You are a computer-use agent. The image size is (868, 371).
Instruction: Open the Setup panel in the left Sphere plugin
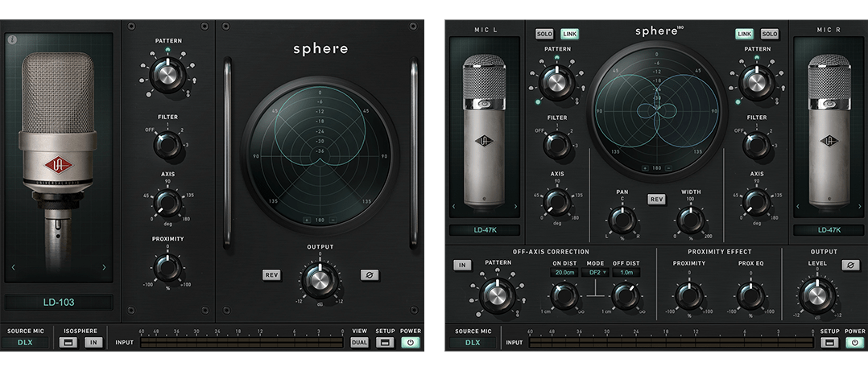tap(385, 342)
